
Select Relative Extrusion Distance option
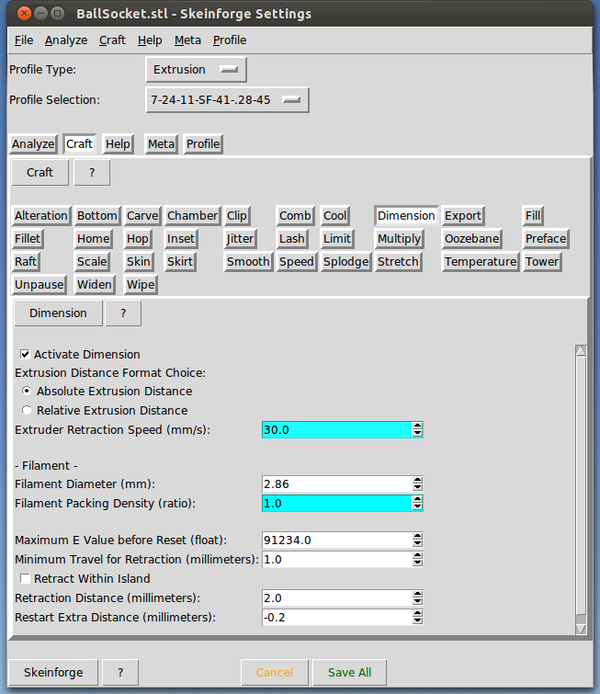27,410
